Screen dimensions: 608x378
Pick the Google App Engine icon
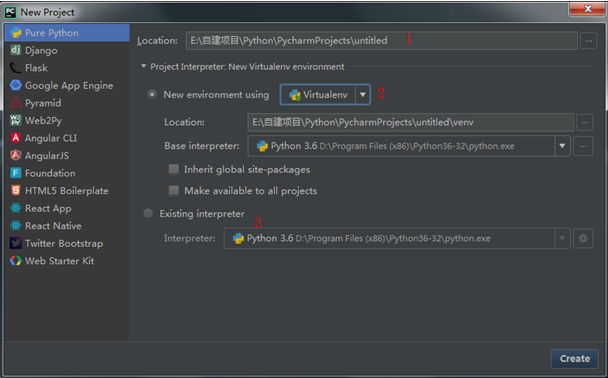coord(16,85)
